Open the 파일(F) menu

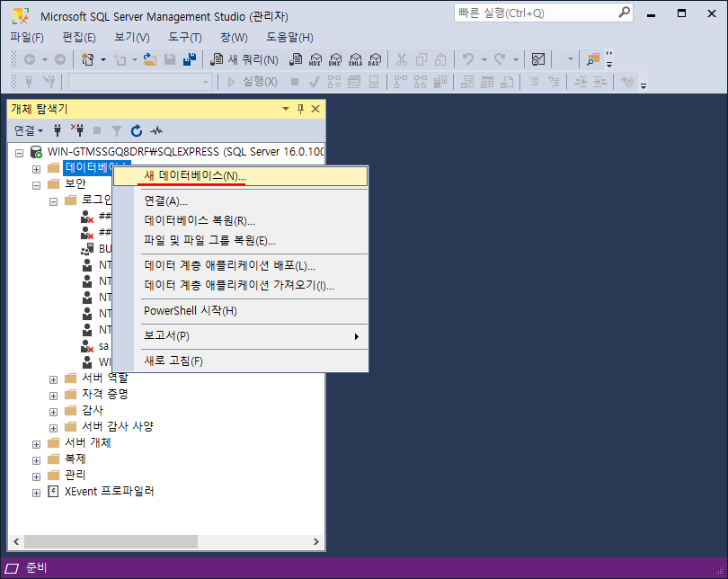26,37
